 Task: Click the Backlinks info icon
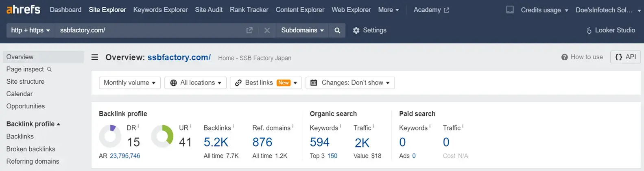coord(233,126)
